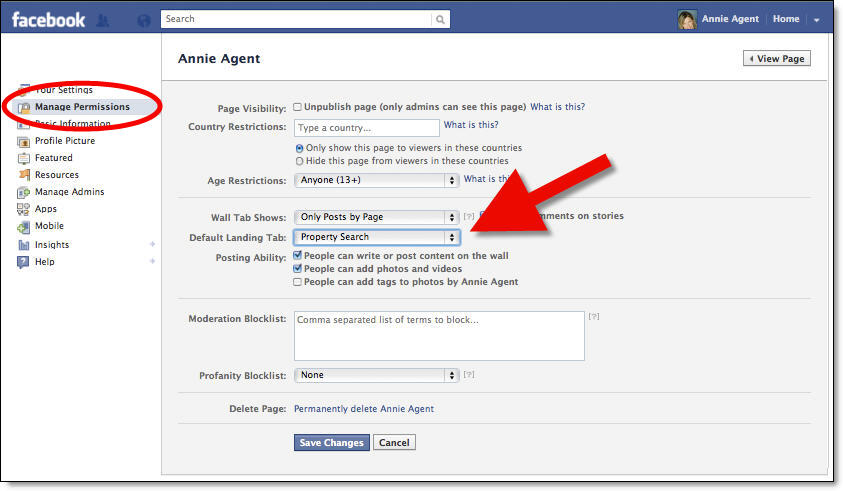Click the Insights chart icon
Image resolution: width=843 pixels, height=491 pixels.
pos(23,245)
